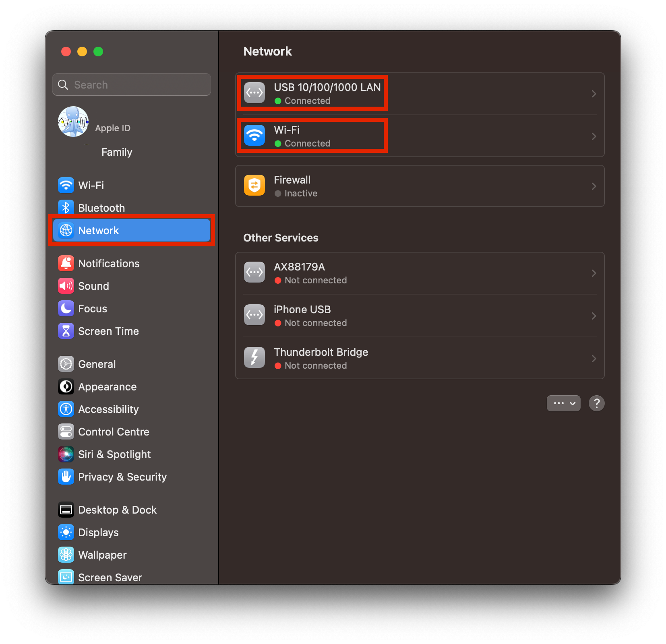Open Family sharing settings

117,152
